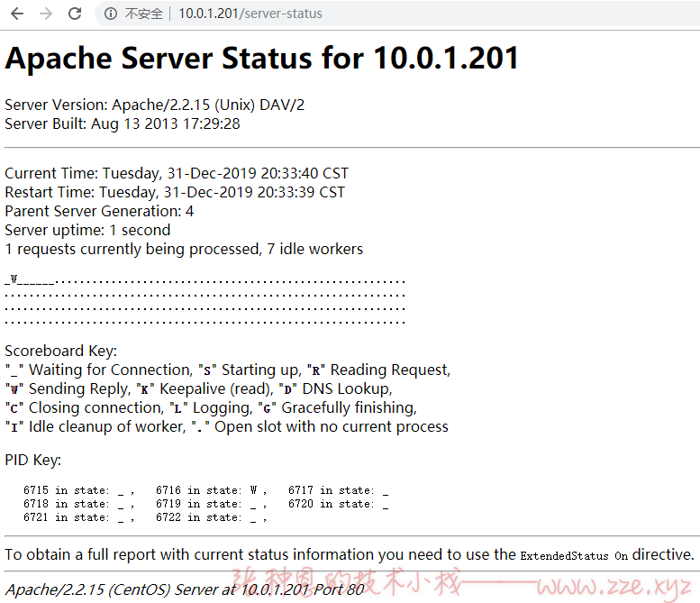Reload the server-status page
Screen dimensions: 700x603
[75, 14]
